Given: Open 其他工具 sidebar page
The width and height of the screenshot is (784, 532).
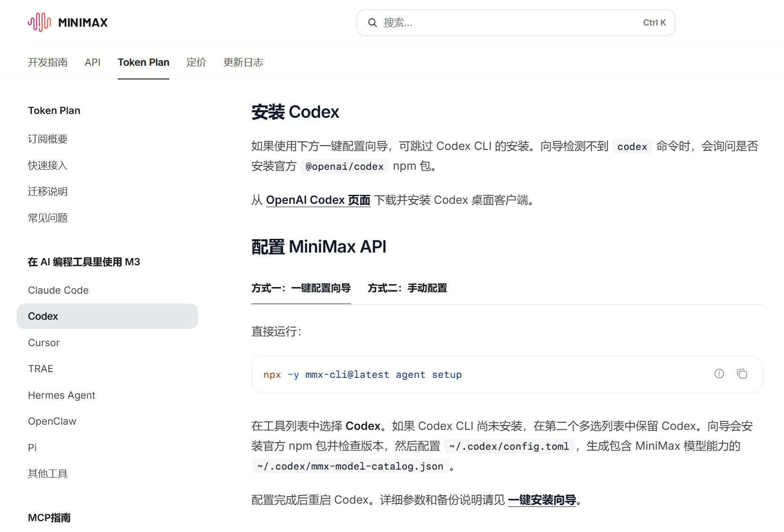Looking at the screenshot, I should [x=48, y=474].
